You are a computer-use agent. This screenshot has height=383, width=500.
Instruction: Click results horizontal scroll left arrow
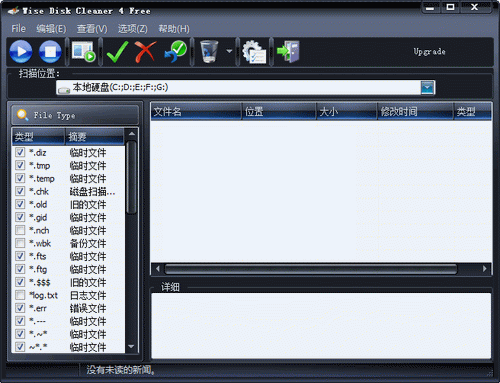[x=157, y=268]
